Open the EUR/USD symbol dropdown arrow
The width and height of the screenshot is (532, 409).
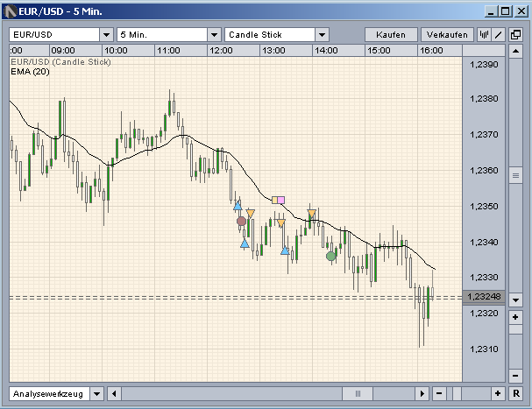click(x=106, y=34)
